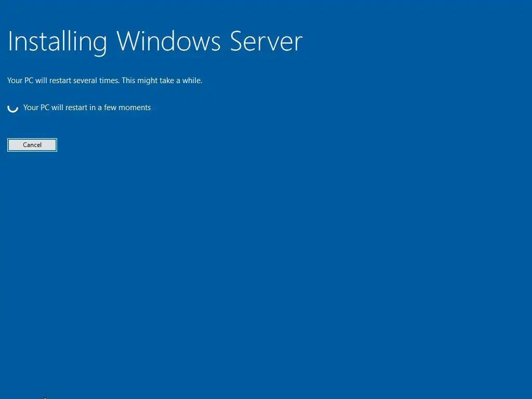Click the word 'several' in the subtitle
Viewport: 532px width, 399px height.
tap(85, 81)
